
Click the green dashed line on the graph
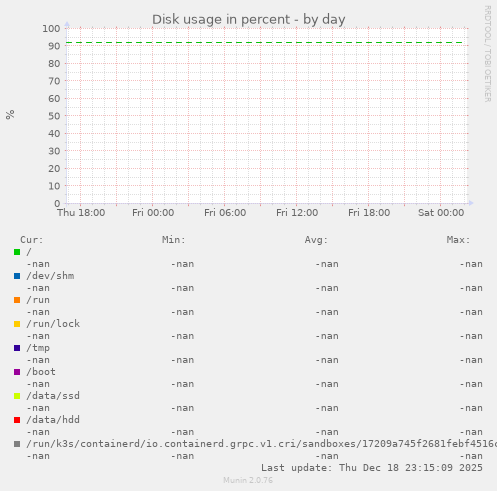pos(264,43)
